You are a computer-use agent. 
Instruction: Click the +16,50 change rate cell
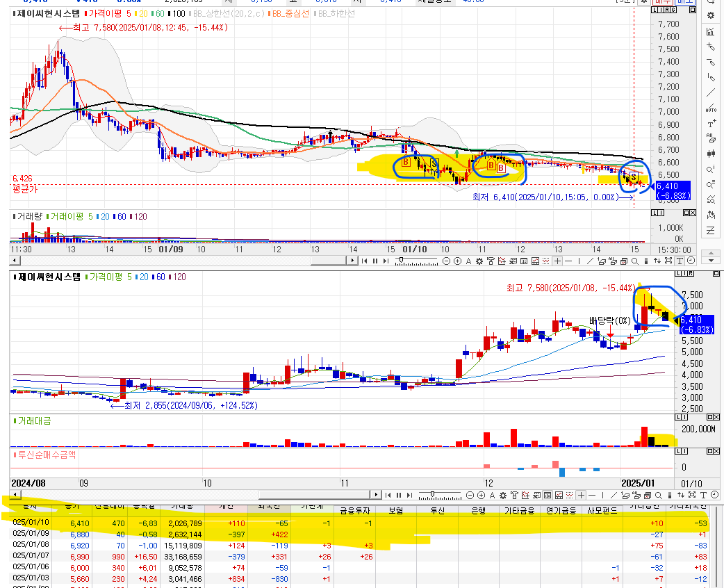[145, 557]
